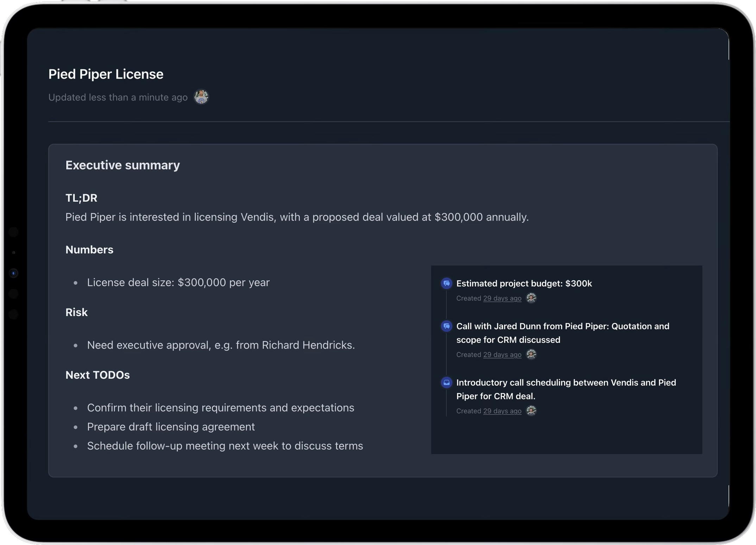756x545 pixels.
Task: Select the bullet Prepare draft licensing agreement
Action: [171, 427]
